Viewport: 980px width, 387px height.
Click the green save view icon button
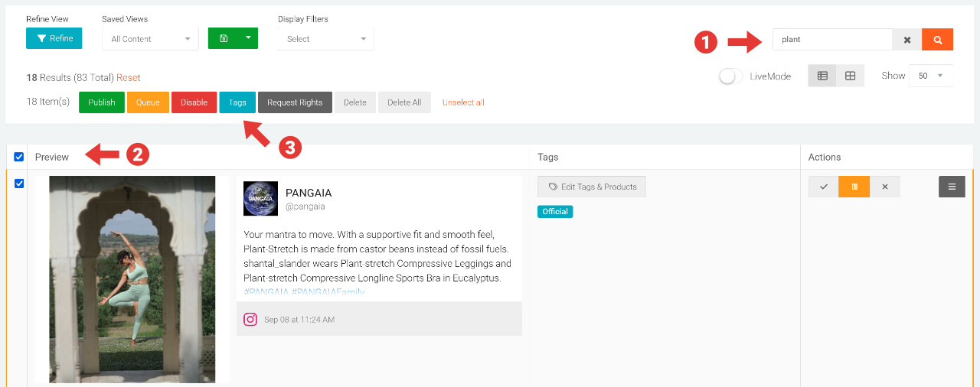(224, 38)
